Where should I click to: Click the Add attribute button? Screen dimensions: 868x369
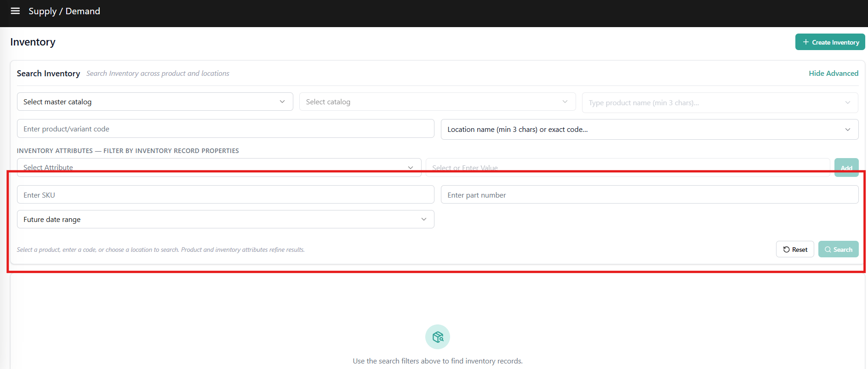846,168
